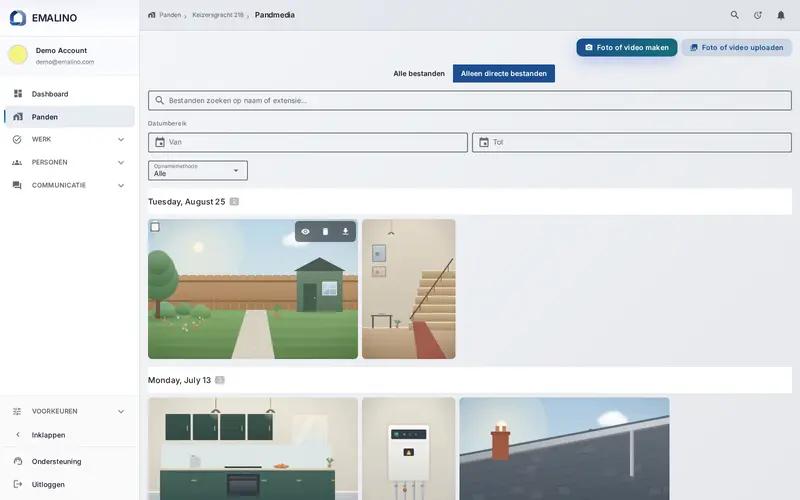Open the Opnamemethode dropdown
Image resolution: width=800 pixels, height=500 pixels.
pos(198,170)
